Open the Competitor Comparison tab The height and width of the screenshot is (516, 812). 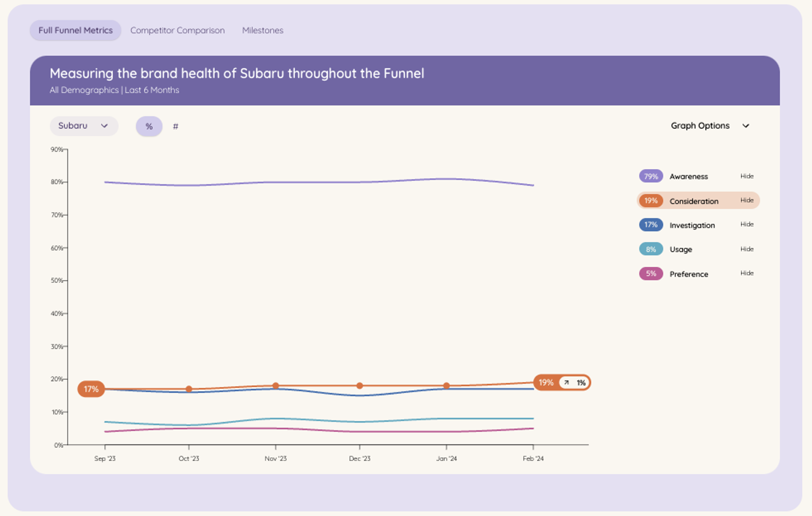click(178, 30)
